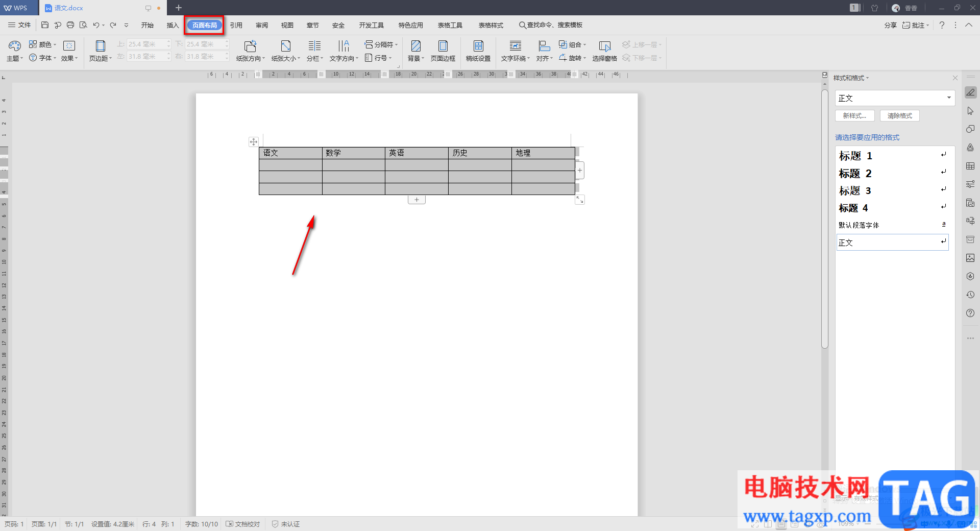Apply the 标题 1 style
The image size is (980, 531).
pos(892,156)
